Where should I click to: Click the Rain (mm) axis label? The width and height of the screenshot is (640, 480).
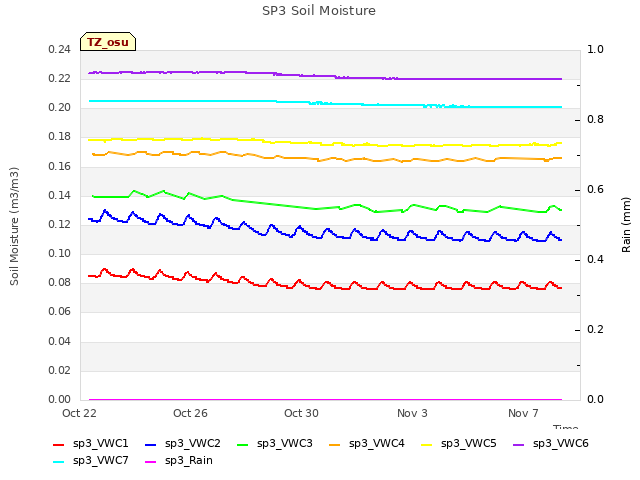coord(626,225)
